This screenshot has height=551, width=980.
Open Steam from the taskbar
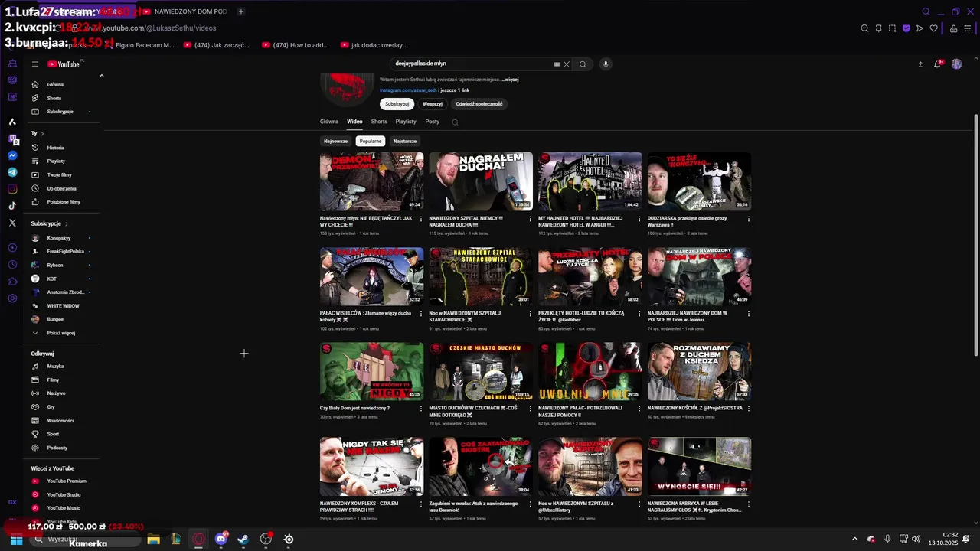[243, 539]
